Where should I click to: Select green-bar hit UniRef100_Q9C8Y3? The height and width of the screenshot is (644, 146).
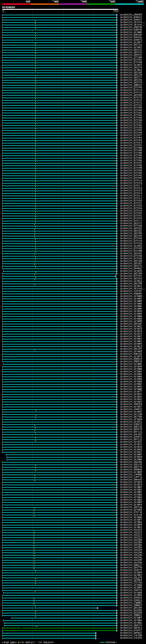click(x=131, y=628)
